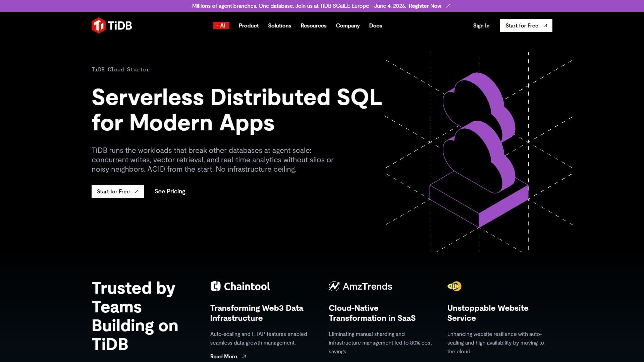Screen dimensions: 644x362
Task: Click the TiDB logo in the header
Action: pyautogui.click(x=112, y=25)
